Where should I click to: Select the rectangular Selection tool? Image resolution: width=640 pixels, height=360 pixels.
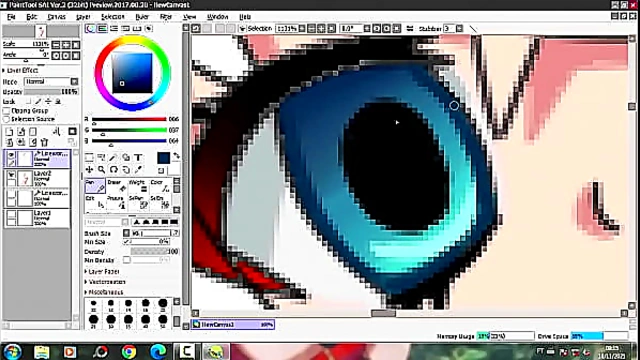coord(89,158)
